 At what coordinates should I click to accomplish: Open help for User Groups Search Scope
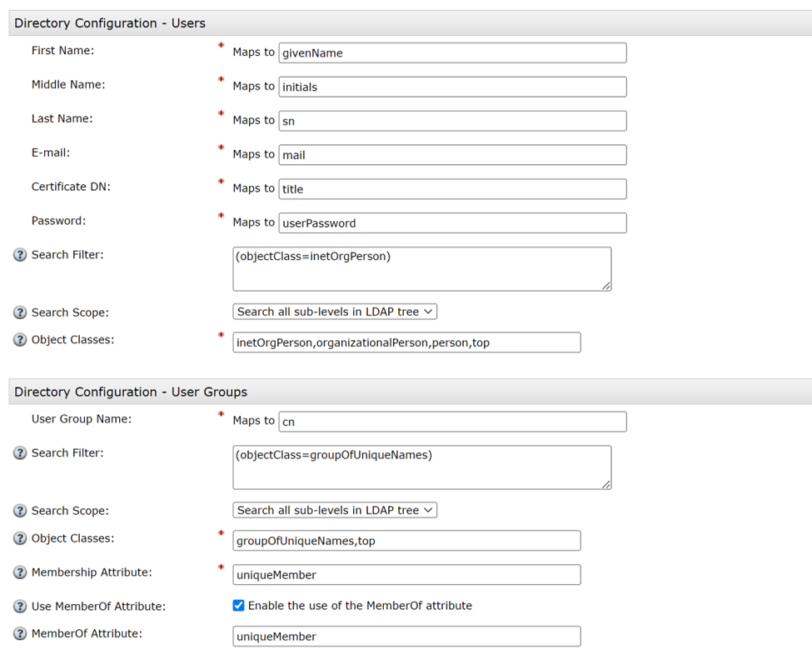point(20,511)
